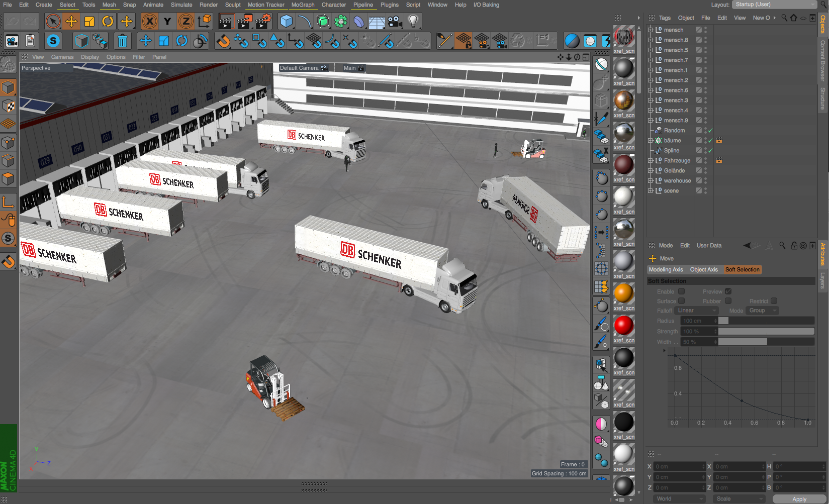This screenshot has width=829, height=504.
Task: Activate the Scale tool in the top toolbar
Action: (89, 21)
